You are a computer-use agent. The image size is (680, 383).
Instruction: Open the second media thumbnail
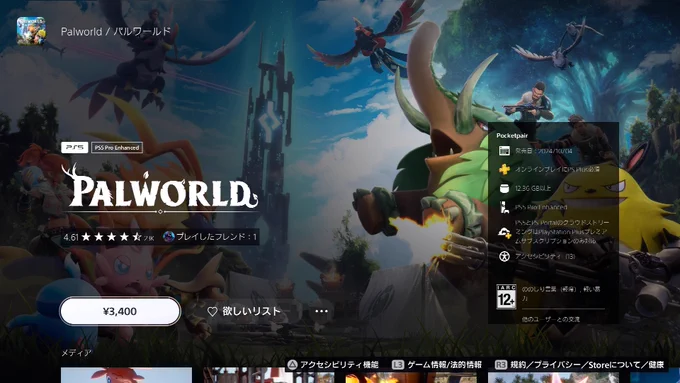[268, 375]
